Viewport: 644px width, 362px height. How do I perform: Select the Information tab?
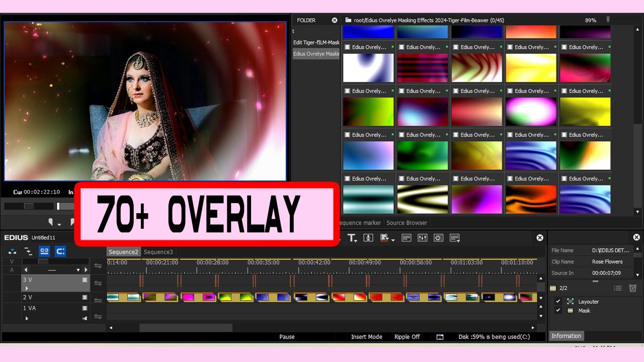coord(566,336)
